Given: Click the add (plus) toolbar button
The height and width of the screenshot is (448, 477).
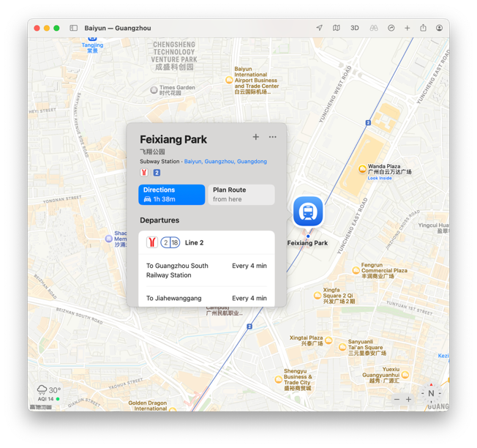Looking at the screenshot, I should 407,28.
